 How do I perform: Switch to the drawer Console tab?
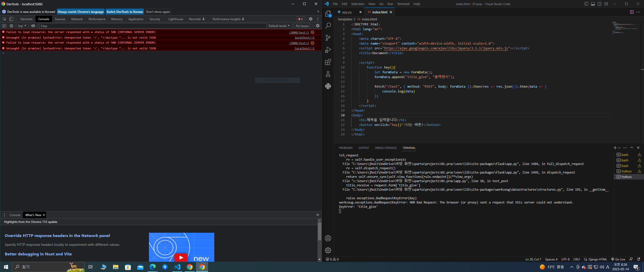click(x=15, y=215)
